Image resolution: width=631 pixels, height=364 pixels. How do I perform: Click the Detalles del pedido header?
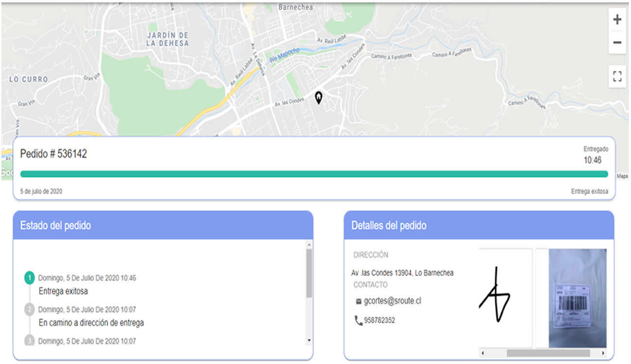pos(389,225)
